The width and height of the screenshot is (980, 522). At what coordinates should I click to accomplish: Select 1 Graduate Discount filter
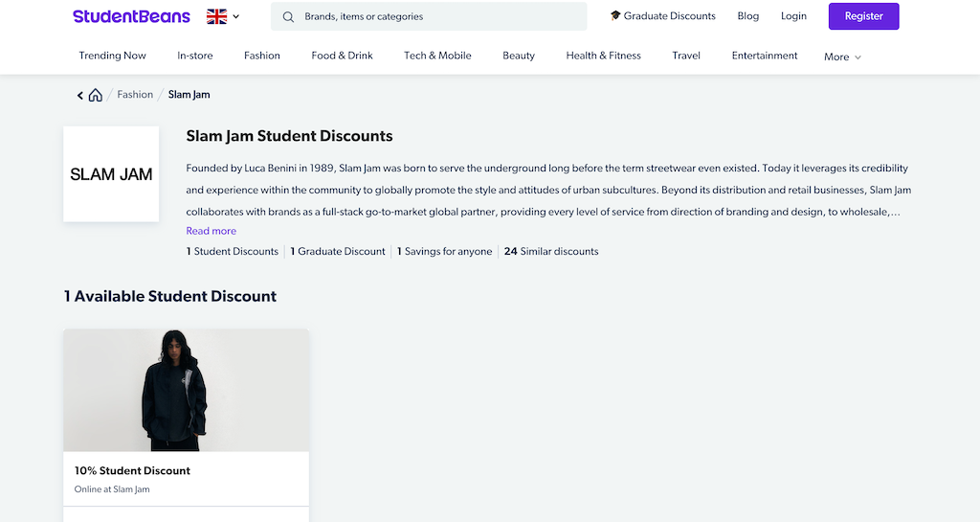338,251
